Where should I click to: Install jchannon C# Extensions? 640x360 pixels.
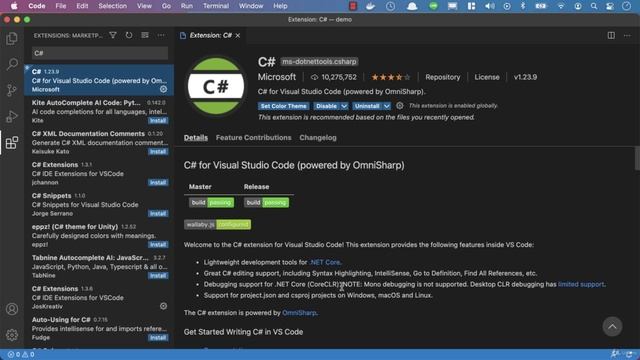click(x=158, y=183)
